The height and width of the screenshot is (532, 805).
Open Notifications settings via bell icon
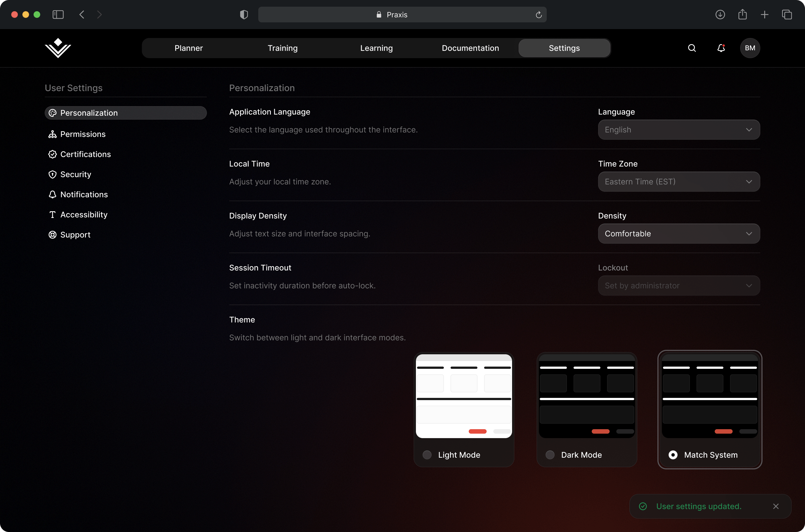pyautogui.click(x=53, y=194)
